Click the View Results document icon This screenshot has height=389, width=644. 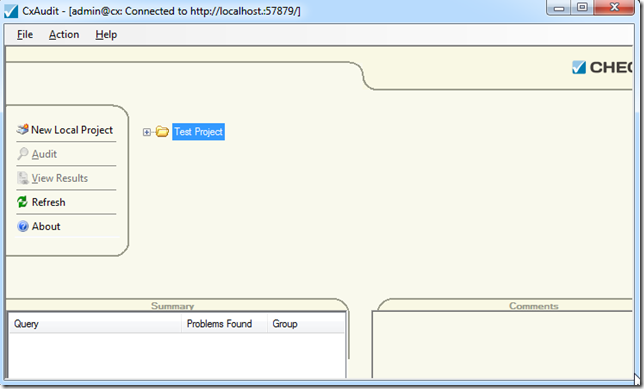23,178
